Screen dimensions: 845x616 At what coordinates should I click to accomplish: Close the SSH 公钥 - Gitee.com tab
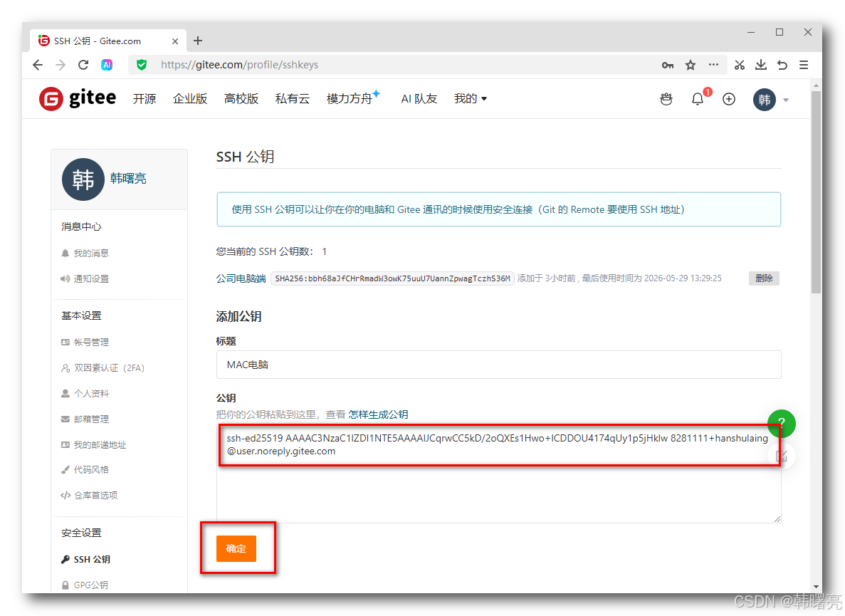tap(174, 41)
